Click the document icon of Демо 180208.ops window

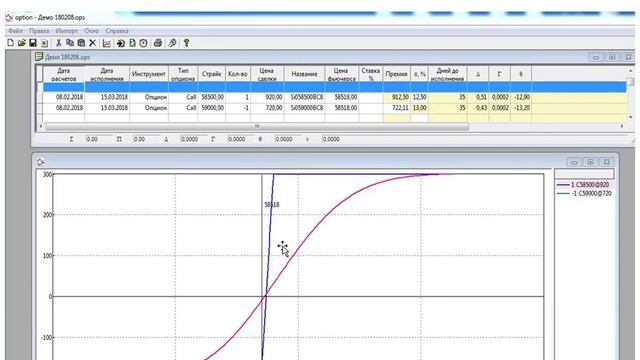pyautogui.click(x=39, y=57)
